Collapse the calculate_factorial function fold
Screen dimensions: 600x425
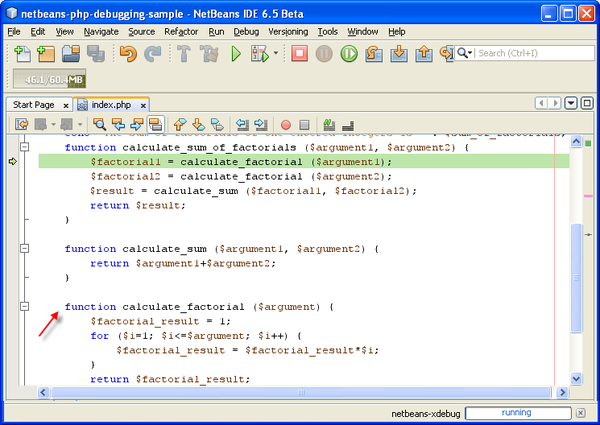point(25,307)
